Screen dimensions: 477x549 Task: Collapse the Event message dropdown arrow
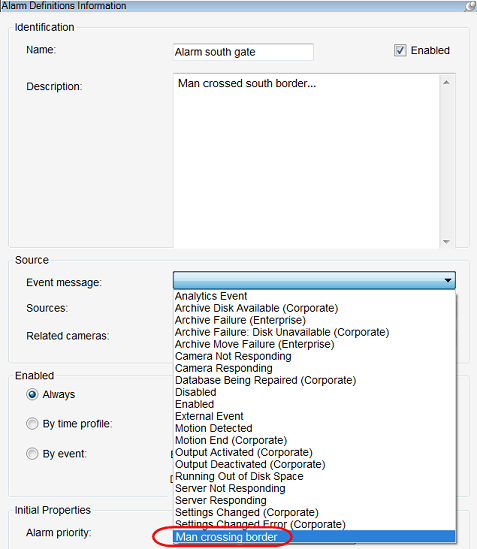(448, 280)
